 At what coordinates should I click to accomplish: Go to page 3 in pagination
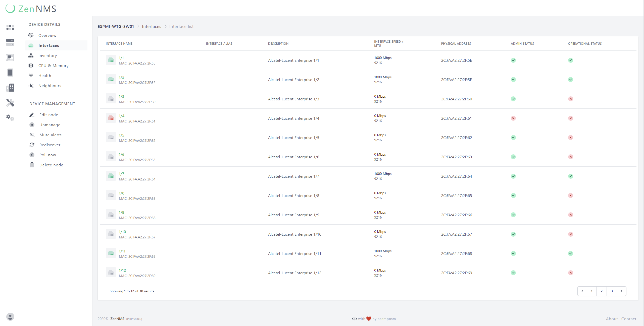click(x=612, y=291)
